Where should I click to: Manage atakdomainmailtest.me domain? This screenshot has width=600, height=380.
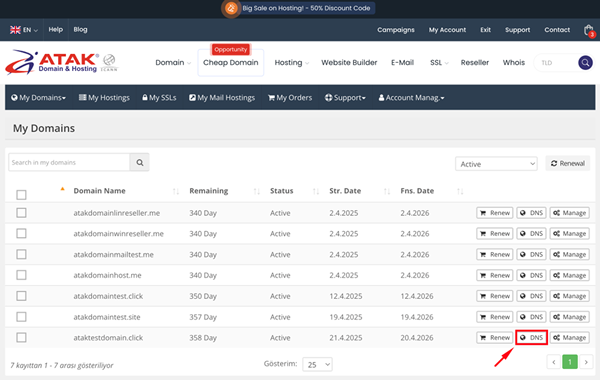(570, 254)
